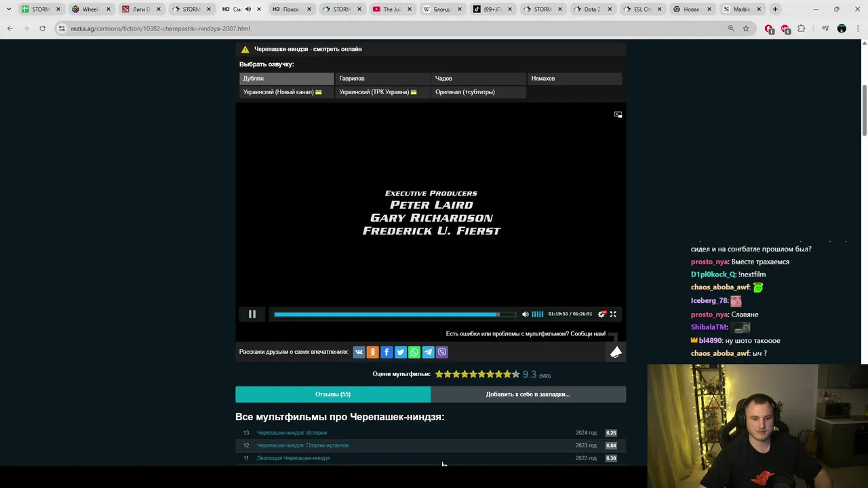Image resolution: width=868 pixels, height=488 pixels.
Task: Open the first red extension icon
Action: [769, 28]
